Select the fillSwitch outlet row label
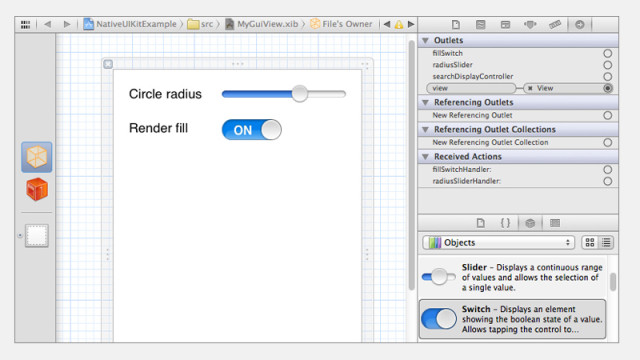This screenshot has height=360, width=640. 447,53
